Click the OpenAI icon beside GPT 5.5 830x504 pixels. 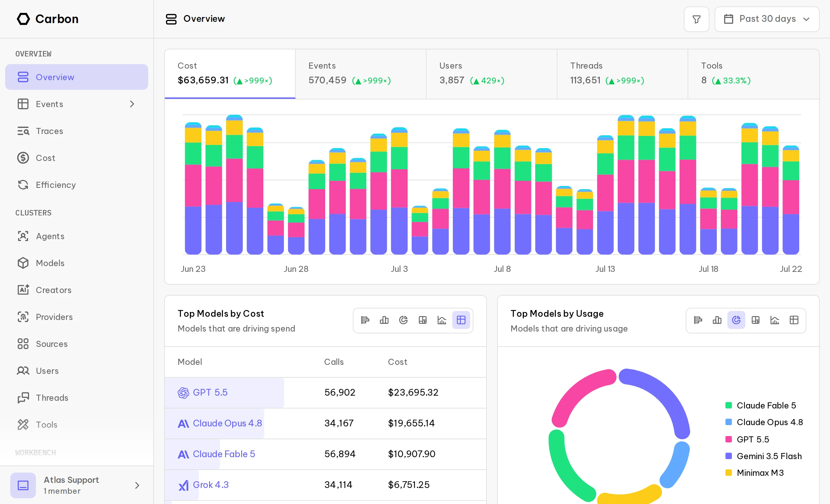pyautogui.click(x=183, y=393)
